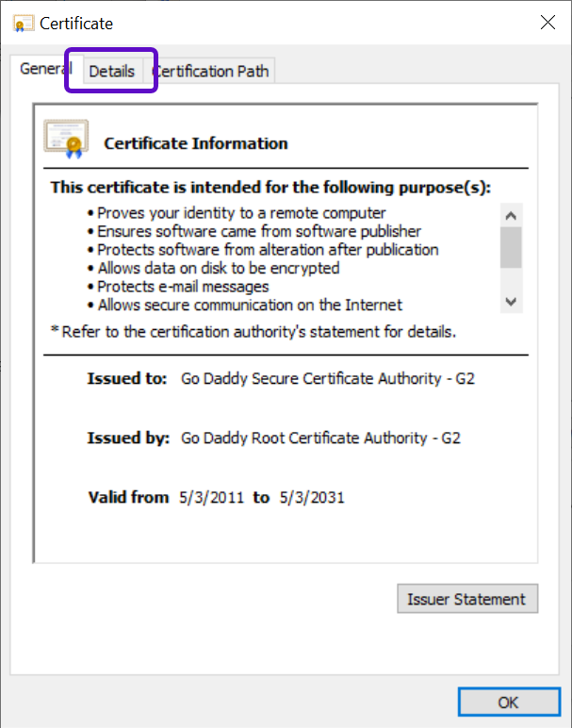Image resolution: width=572 pixels, height=728 pixels.
Task: Open the Issuer Statement
Action: (466, 599)
